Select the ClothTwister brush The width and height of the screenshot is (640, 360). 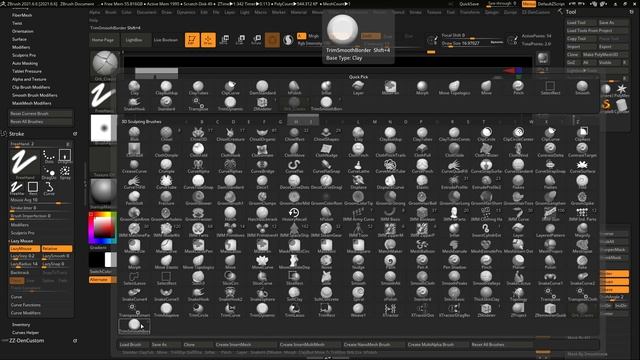(x=486, y=150)
